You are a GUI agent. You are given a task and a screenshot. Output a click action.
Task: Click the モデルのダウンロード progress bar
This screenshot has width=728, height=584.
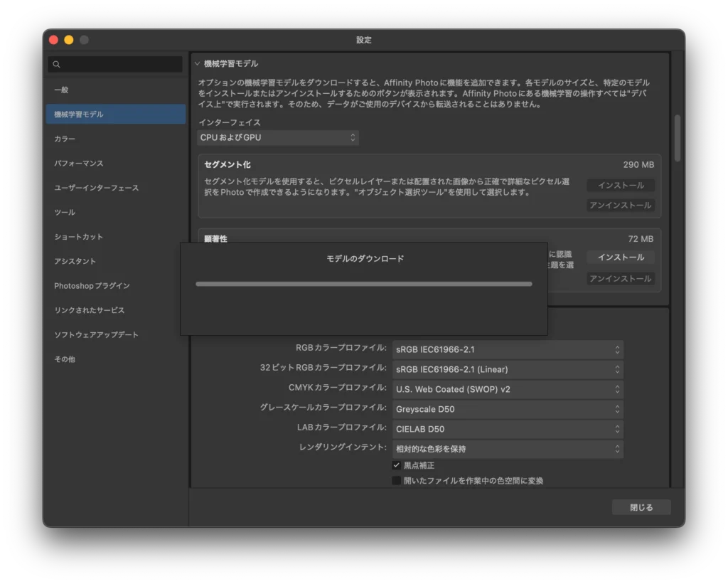click(x=363, y=284)
